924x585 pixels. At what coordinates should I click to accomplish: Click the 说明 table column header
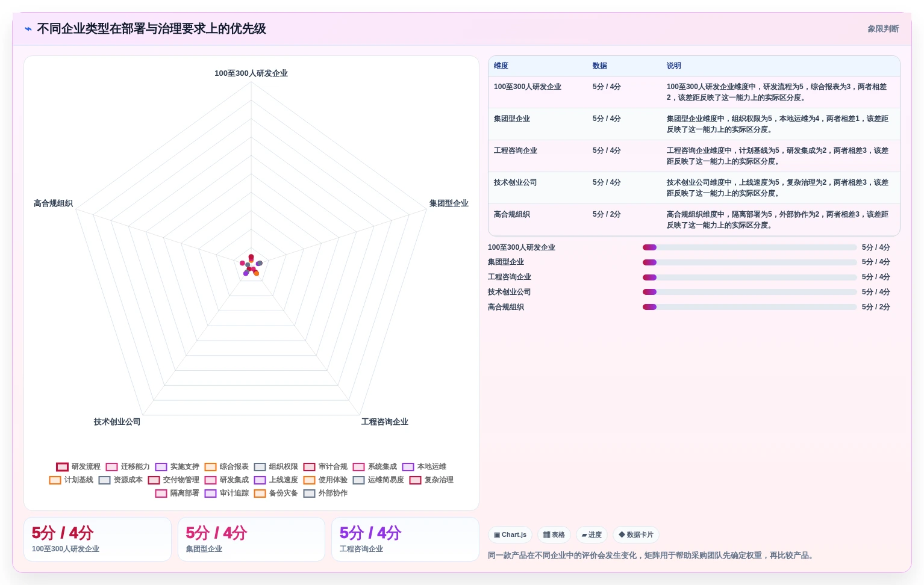pyautogui.click(x=674, y=66)
